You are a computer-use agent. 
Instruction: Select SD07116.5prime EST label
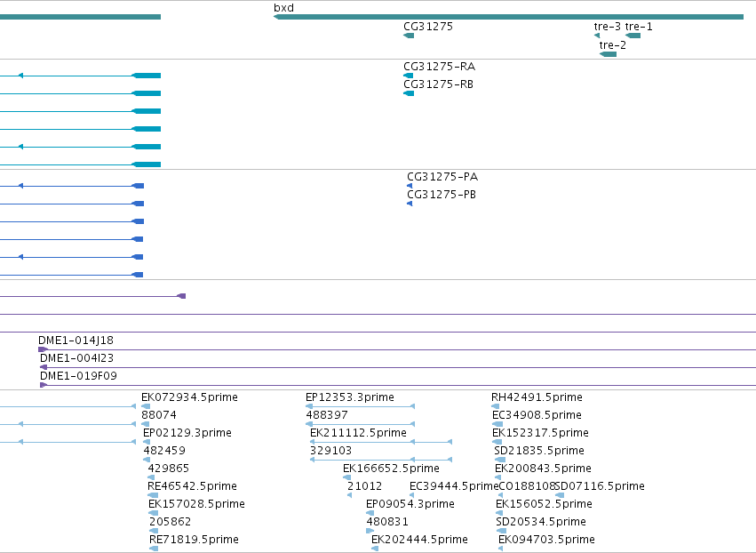600,486
